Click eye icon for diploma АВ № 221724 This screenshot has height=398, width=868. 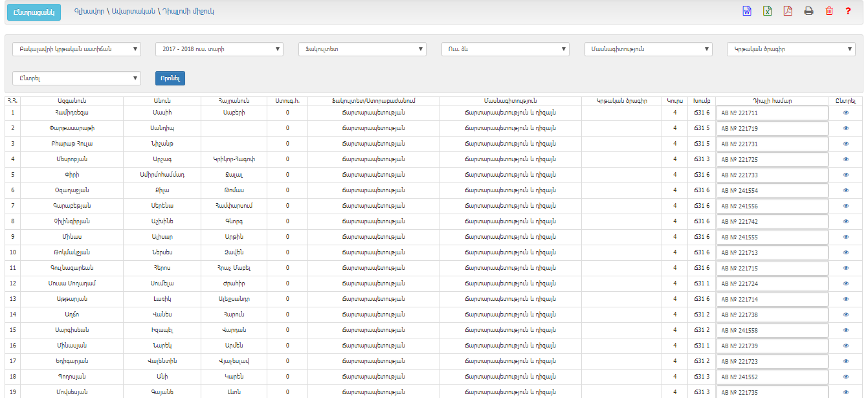click(x=845, y=283)
